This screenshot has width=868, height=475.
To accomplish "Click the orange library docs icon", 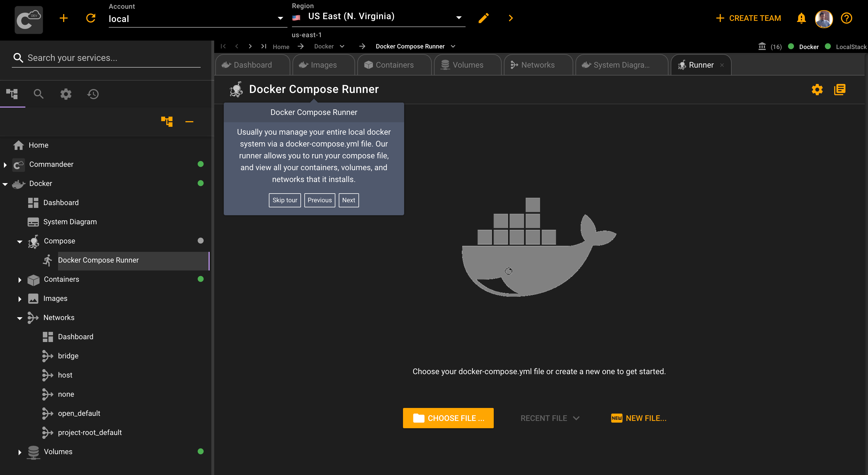I will [840, 90].
